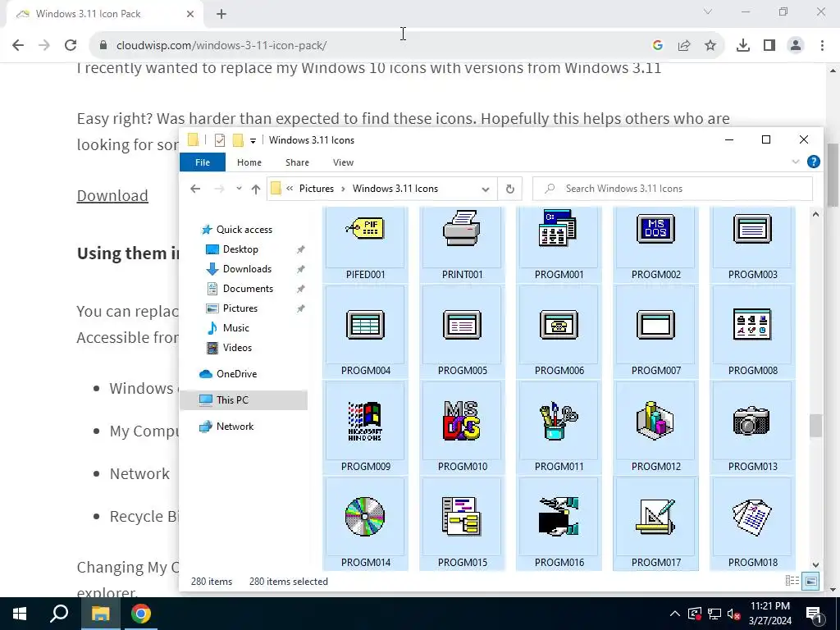Image resolution: width=840 pixels, height=630 pixels.
Task: Switch to large icons view toggle
Action: click(811, 581)
